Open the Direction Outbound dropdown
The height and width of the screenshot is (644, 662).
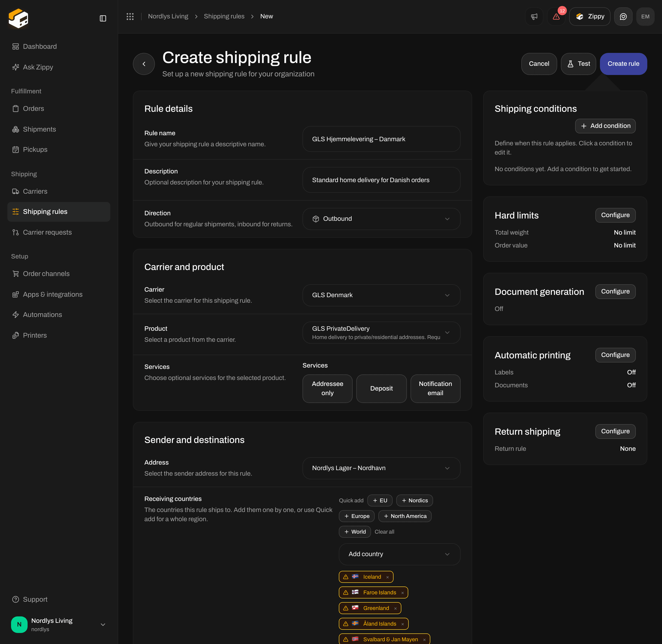click(381, 219)
